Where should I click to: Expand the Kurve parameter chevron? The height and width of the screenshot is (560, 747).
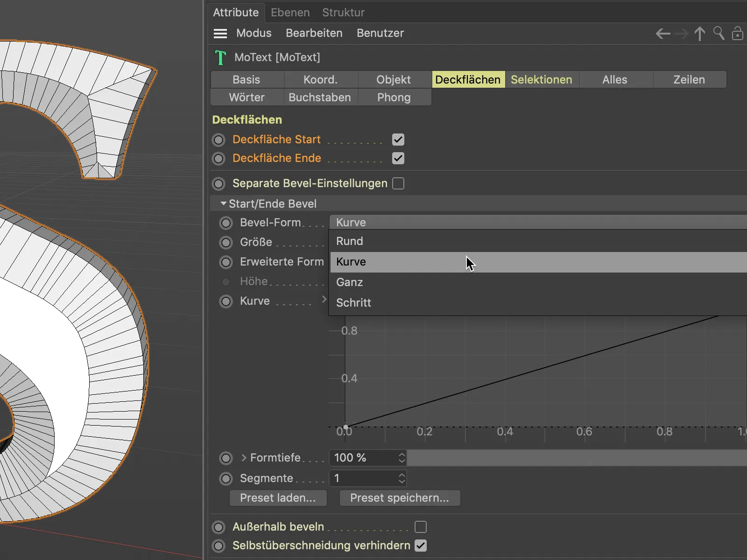tap(324, 299)
